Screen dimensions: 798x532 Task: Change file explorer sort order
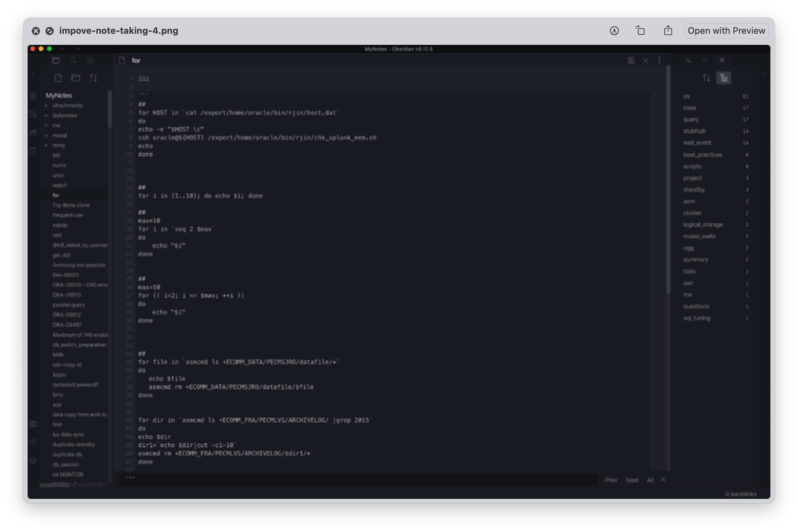pos(93,78)
